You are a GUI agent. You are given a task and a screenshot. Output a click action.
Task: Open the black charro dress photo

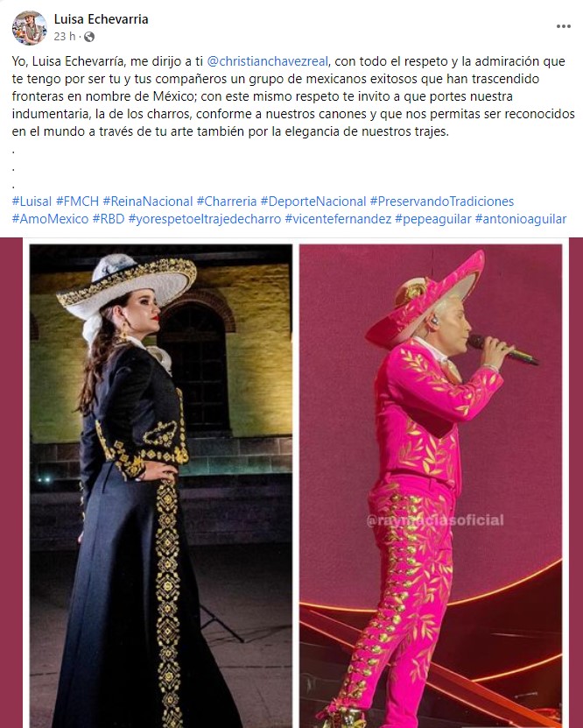coord(161,485)
